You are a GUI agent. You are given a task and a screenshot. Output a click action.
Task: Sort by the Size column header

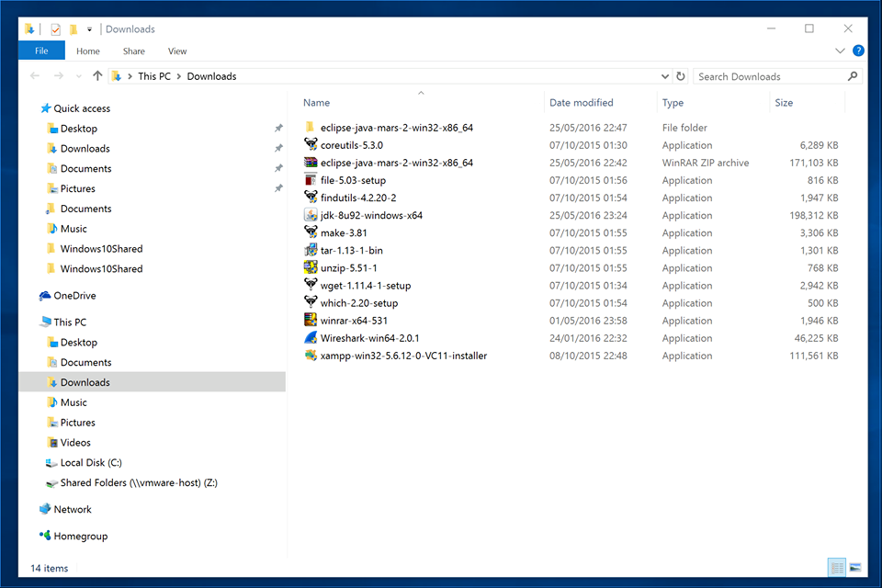click(784, 103)
